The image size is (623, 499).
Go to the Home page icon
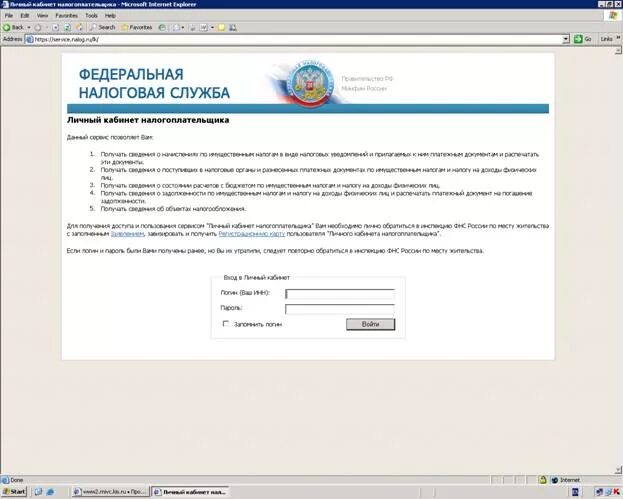[79, 27]
